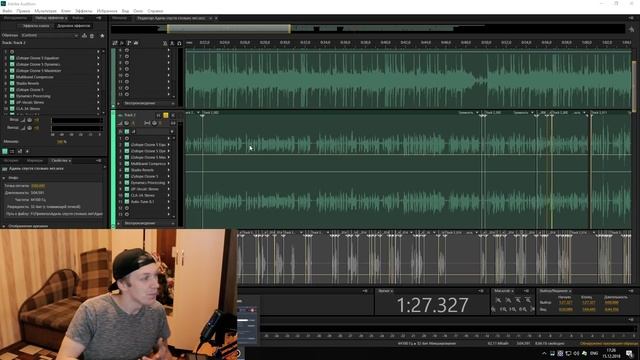
Task: Open arrow menu for Studio Reverb rack slot
Action: pos(98,83)
